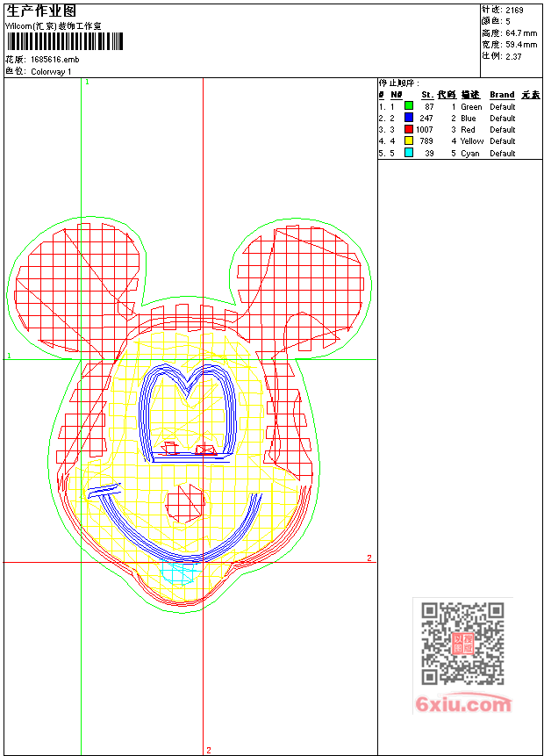
Task: Click the red marker 2 at right of horizontal line
Action: point(369,558)
